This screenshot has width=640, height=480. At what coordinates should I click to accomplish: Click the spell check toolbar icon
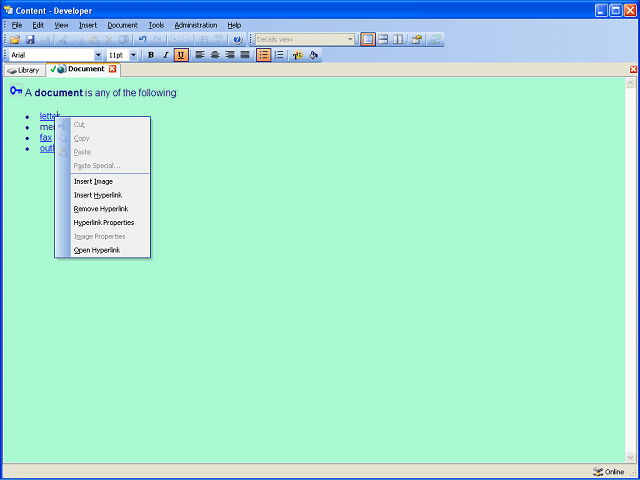coord(218,40)
